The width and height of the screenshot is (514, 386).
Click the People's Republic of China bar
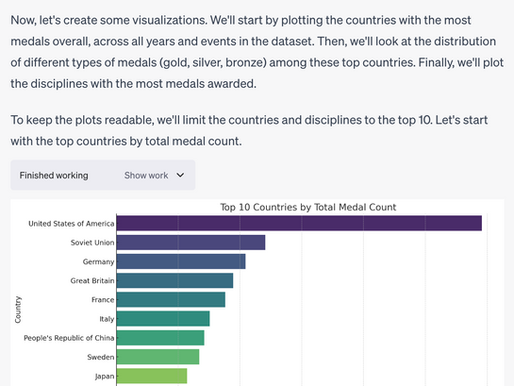point(160,338)
